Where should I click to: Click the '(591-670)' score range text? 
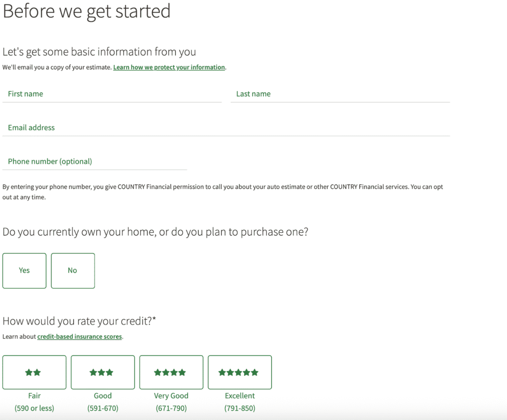tap(102, 409)
